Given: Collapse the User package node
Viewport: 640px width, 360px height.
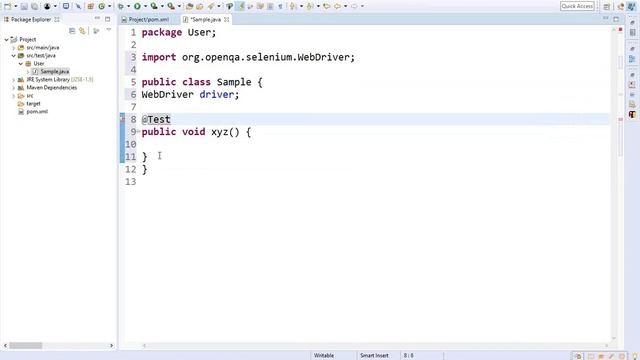Looking at the screenshot, I should [21, 64].
